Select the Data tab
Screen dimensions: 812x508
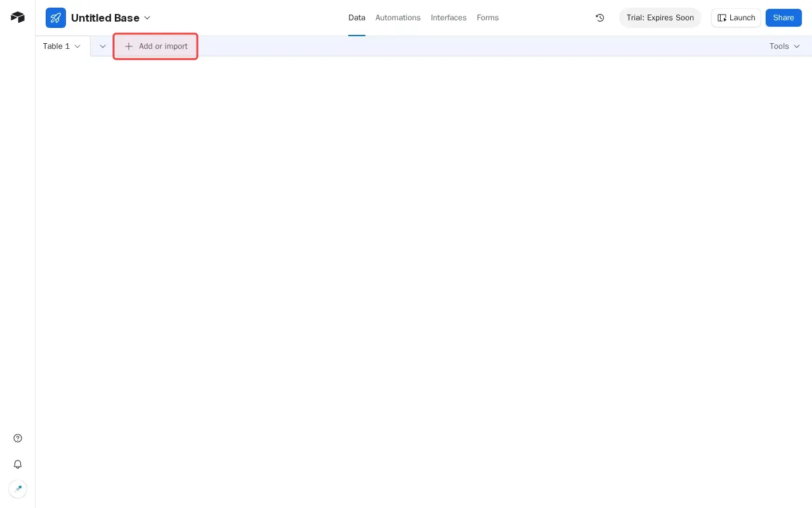tap(357, 18)
